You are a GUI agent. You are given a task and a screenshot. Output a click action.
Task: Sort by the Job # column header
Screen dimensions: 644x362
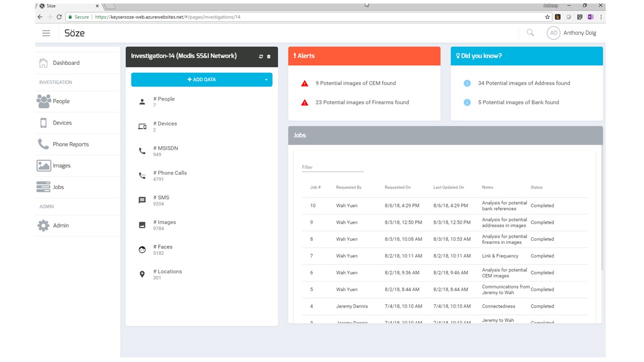[315, 188]
